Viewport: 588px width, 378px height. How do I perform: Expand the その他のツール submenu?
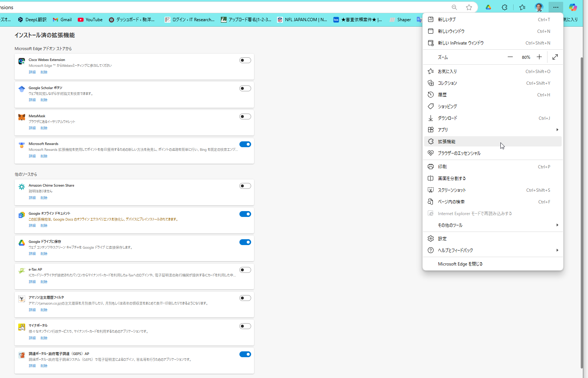pyautogui.click(x=557, y=225)
